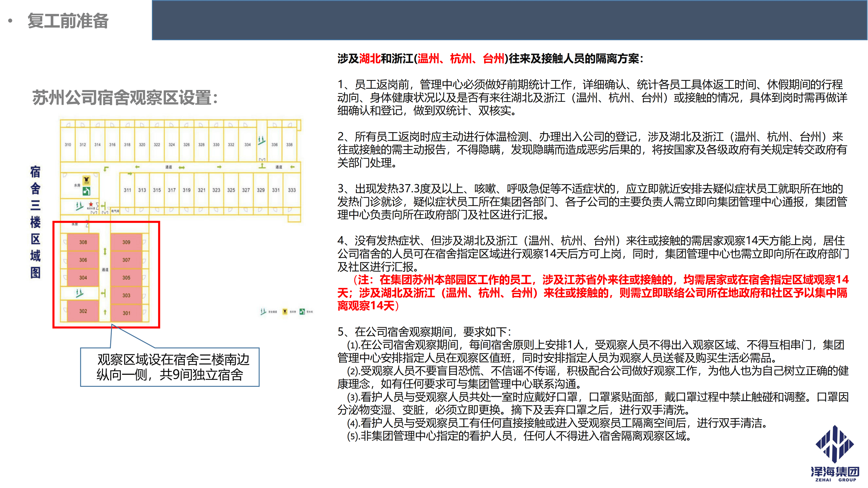
Task: Click the green drinking water icon in water room
Action: click(86, 191)
